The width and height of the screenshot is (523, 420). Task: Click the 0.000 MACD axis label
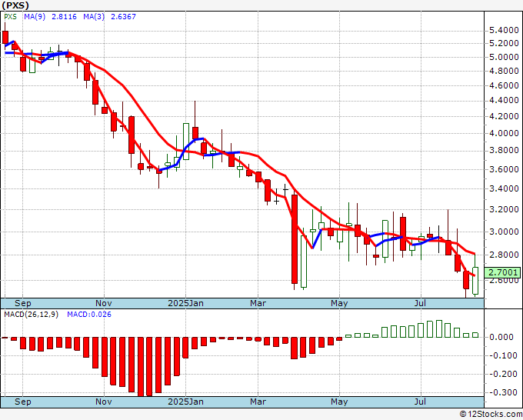click(501, 337)
